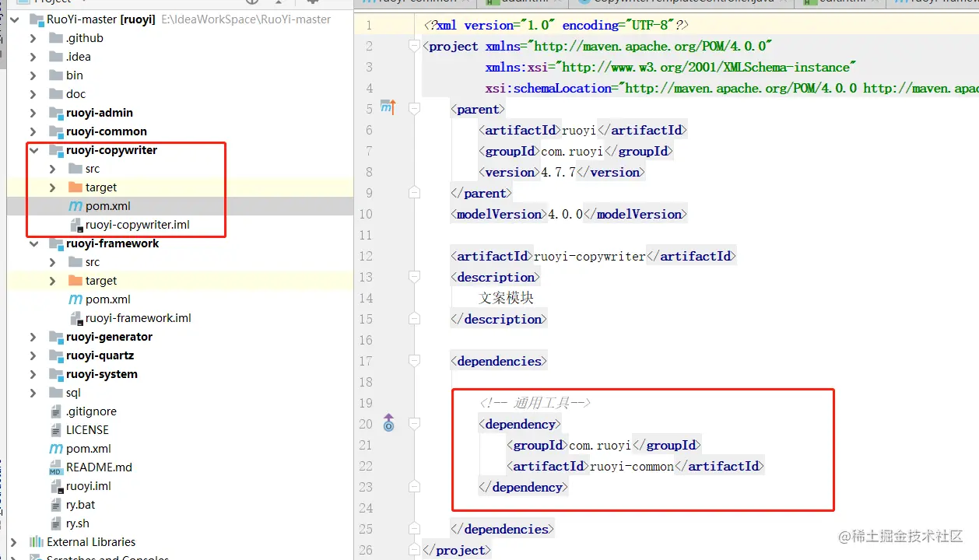Expand the ruoyi-system module arrow
Image resolution: width=979 pixels, height=560 pixels.
pos(33,374)
